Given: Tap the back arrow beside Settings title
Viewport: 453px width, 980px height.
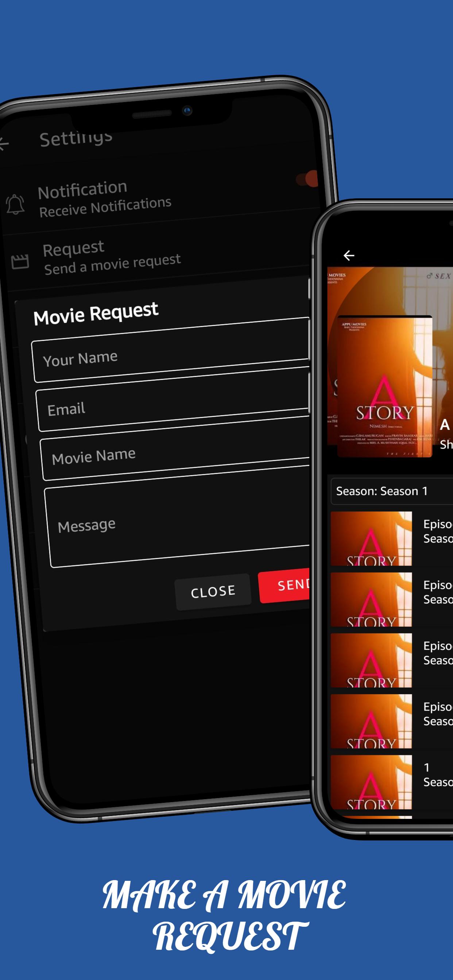Looking at the screenshot, I should coord(3,144).
